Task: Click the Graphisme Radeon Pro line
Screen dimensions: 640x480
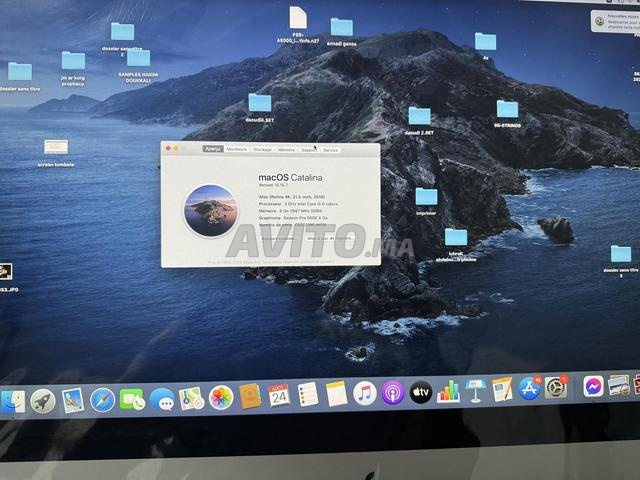Action: pos(293,218)
